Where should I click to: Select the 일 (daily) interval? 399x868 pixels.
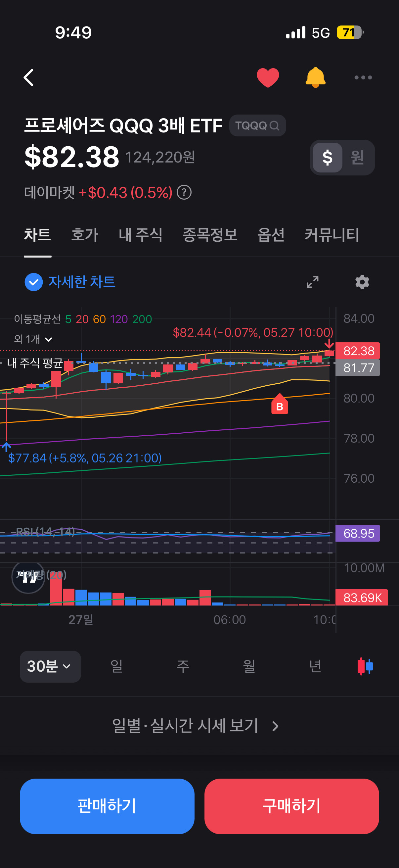click(116, 666)
